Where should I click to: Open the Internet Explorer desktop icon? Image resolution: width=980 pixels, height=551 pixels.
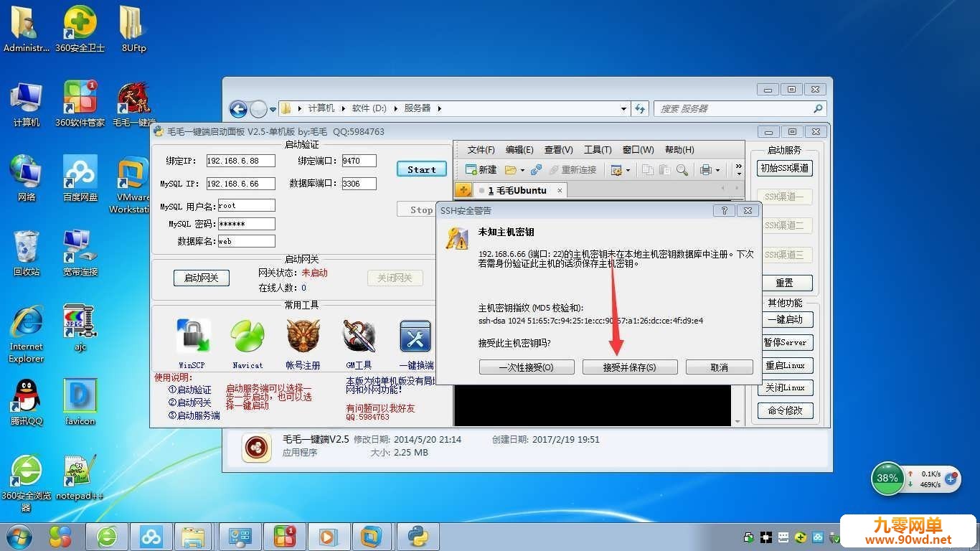(27, 334)
